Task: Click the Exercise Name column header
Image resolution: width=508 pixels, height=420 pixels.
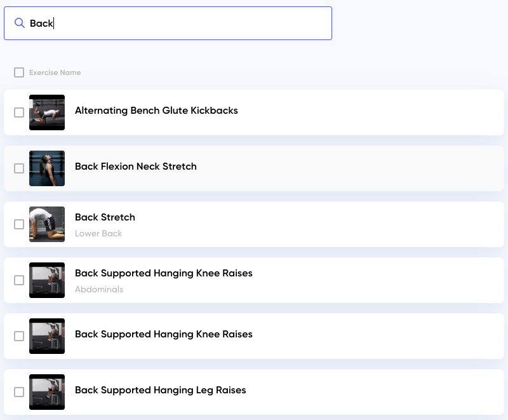Action: 55,72
